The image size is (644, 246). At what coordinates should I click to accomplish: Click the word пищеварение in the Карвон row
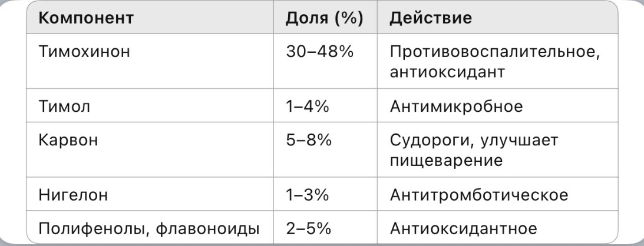click(x=446, y=161)
